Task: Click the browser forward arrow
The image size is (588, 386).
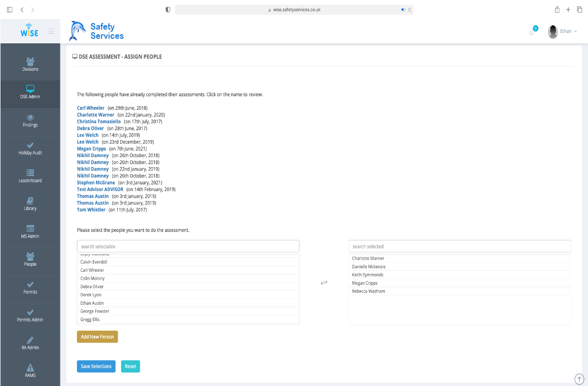Action: coord(32,10)
